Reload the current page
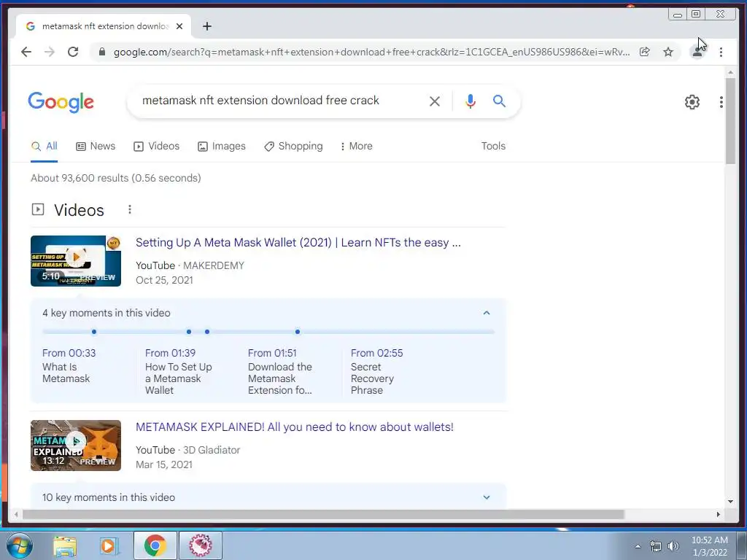The height and width of the screenshot is (560, 747). coord(73,52)
